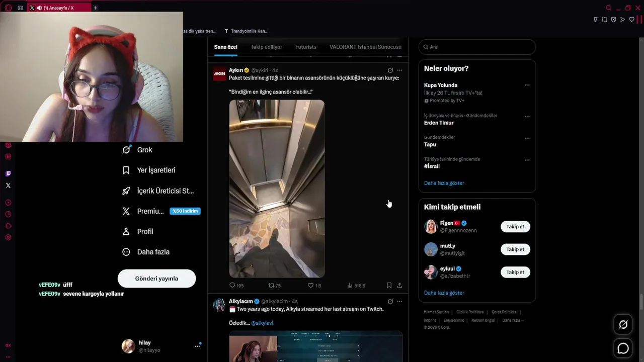Click the Grok icon on Aykırı post
644x362 pixels.
coord(390,70)
